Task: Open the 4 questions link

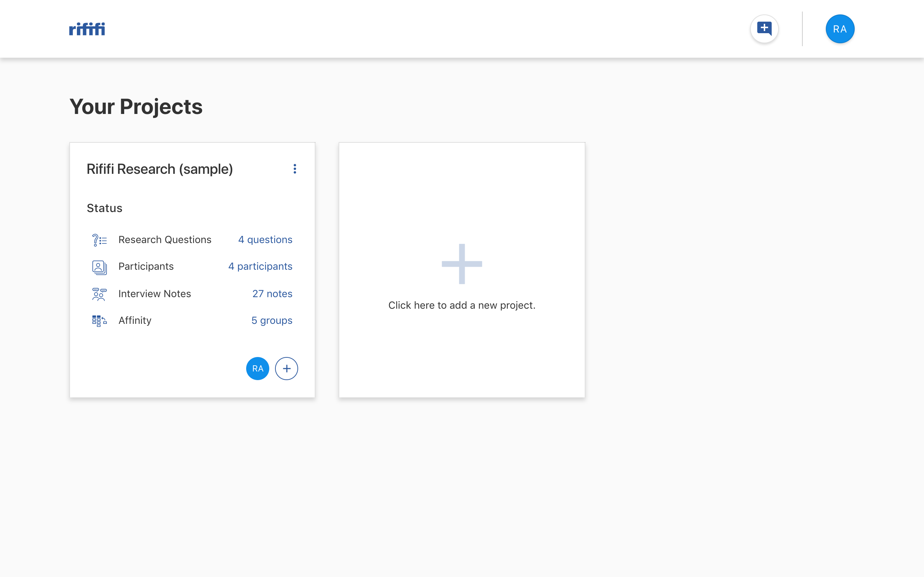Action: click(265, 240)
